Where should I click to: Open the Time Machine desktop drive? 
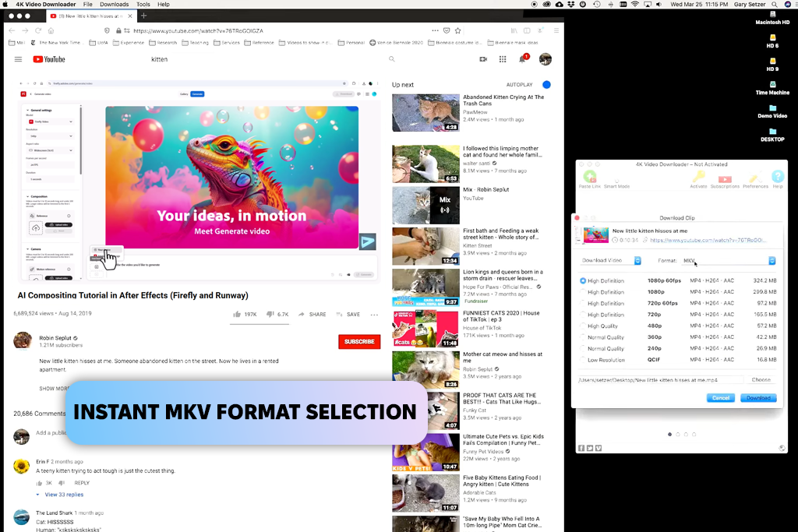(x=772, y=88)
